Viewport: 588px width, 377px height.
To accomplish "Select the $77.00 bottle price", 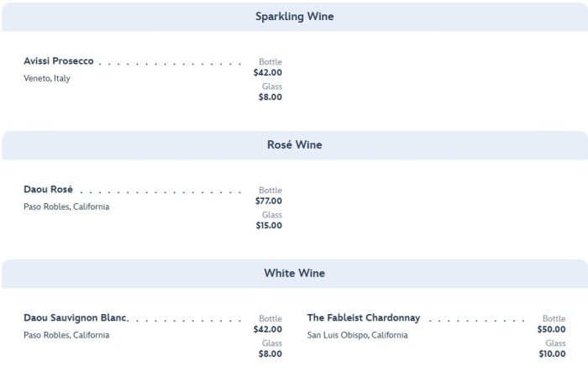I will point(269,202).
